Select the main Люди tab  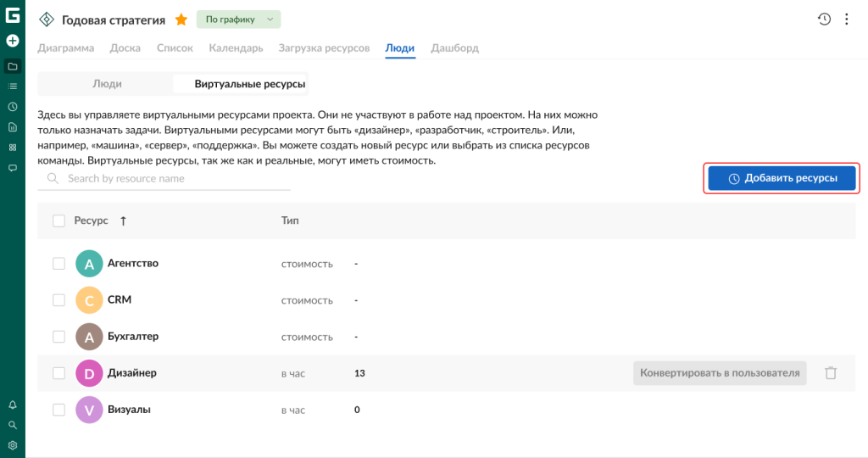(400, 48)
